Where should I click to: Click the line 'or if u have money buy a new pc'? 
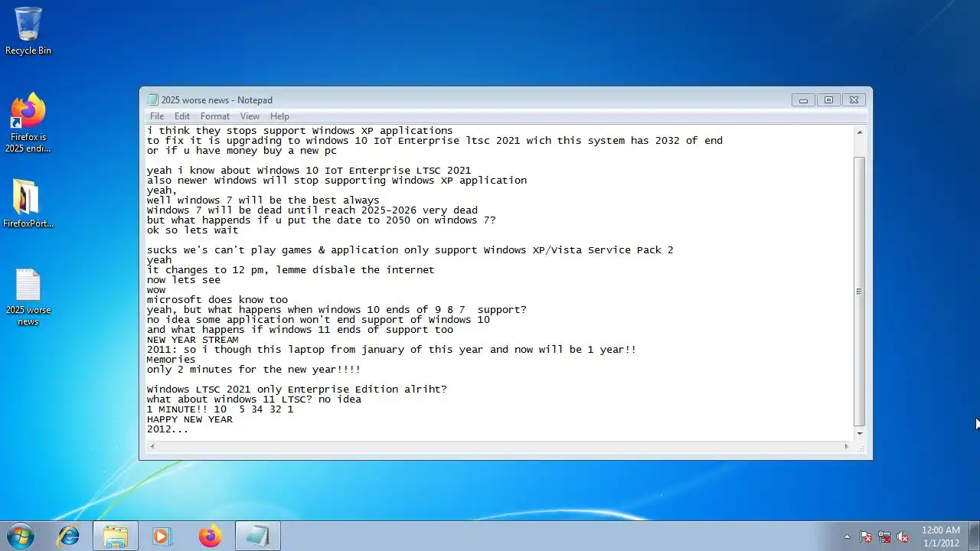click(x=242, y=151)
